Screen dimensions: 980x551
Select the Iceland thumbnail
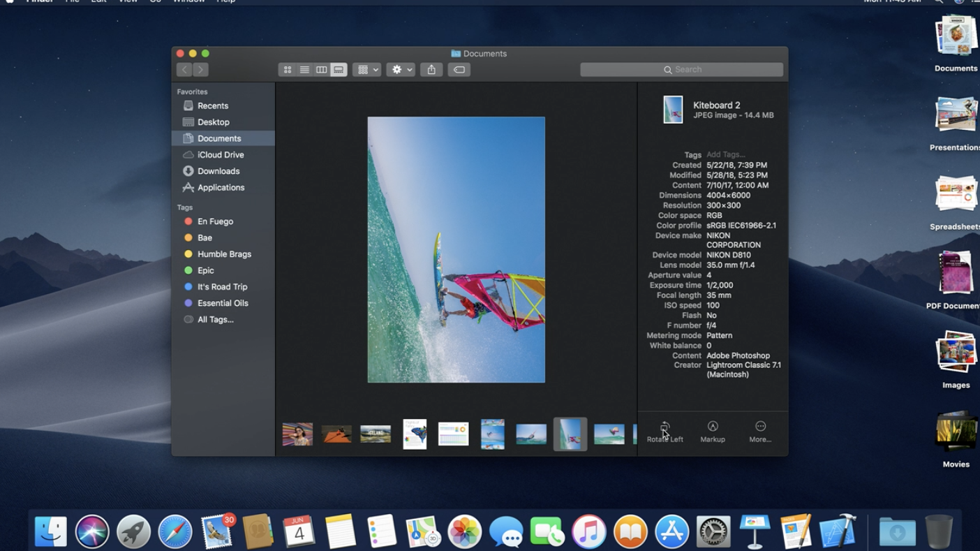click(376, 434)
